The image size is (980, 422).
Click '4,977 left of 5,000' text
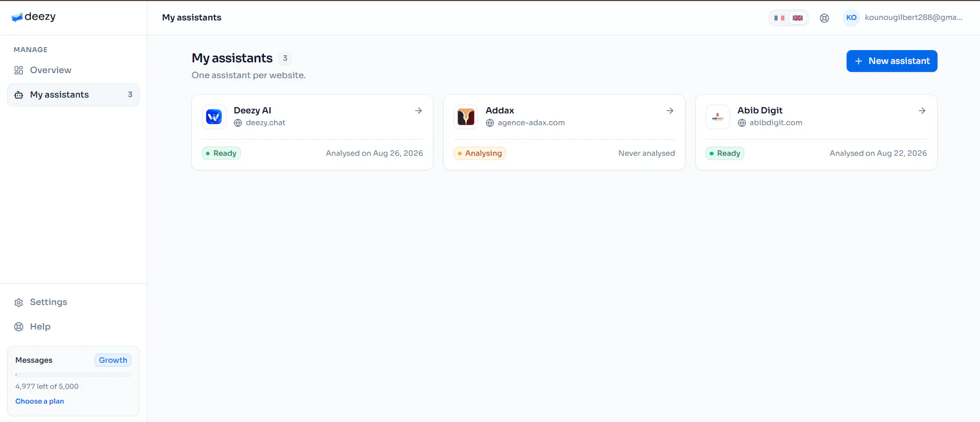click(47, 387)
